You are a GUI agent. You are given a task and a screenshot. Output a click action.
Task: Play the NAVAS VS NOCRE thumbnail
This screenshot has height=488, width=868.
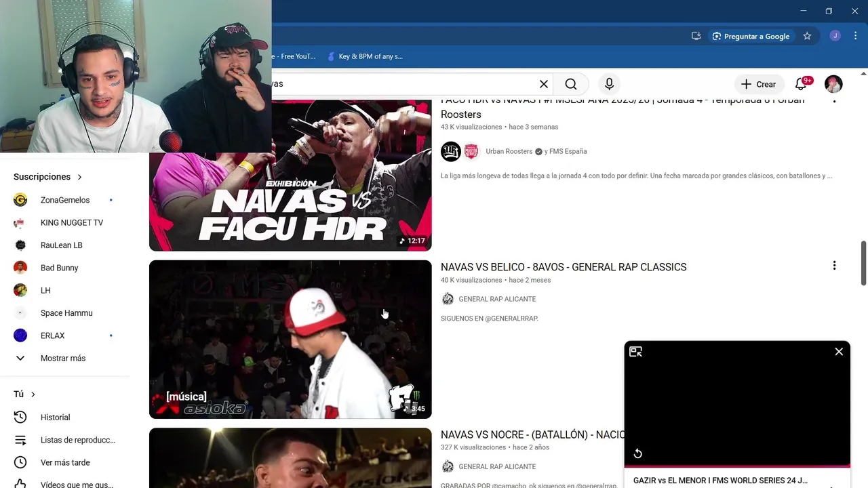pos(290,458)
